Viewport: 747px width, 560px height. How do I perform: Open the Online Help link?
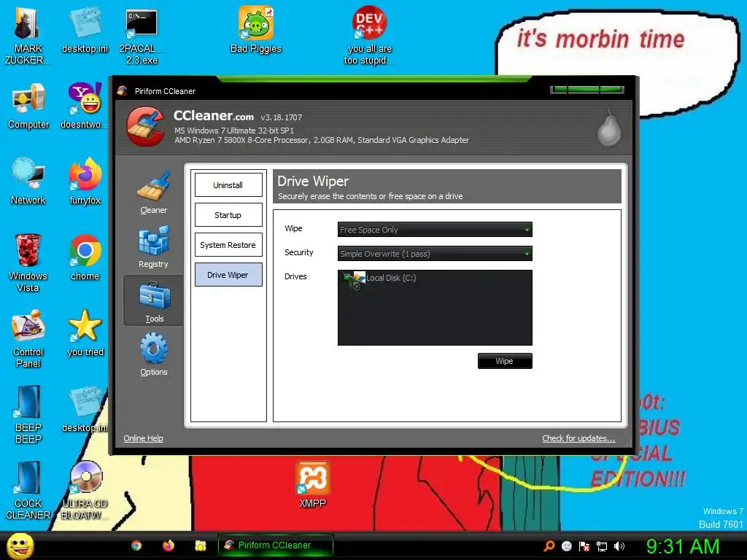(x=144, y=438)
